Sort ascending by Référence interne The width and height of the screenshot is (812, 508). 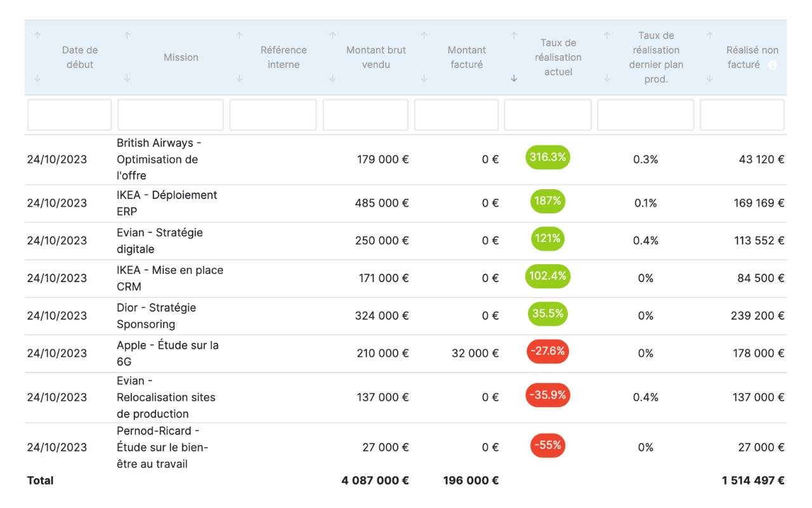tap(239, 36)
